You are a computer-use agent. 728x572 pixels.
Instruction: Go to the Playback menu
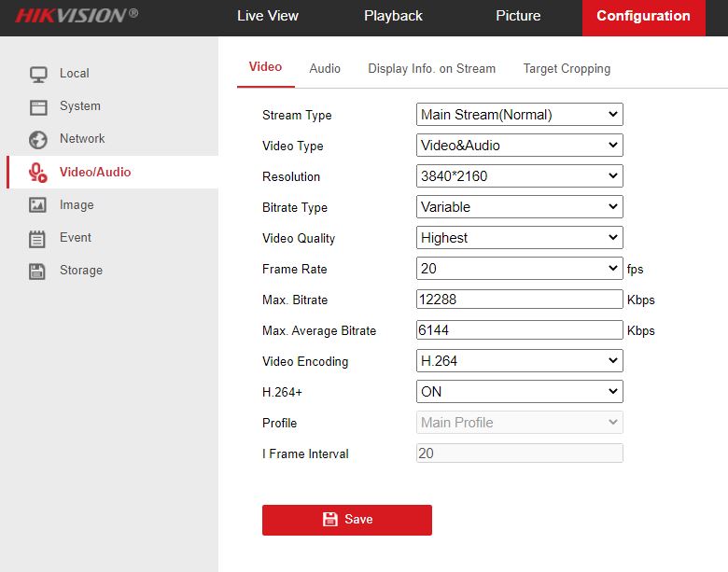[x=393, y=16]
